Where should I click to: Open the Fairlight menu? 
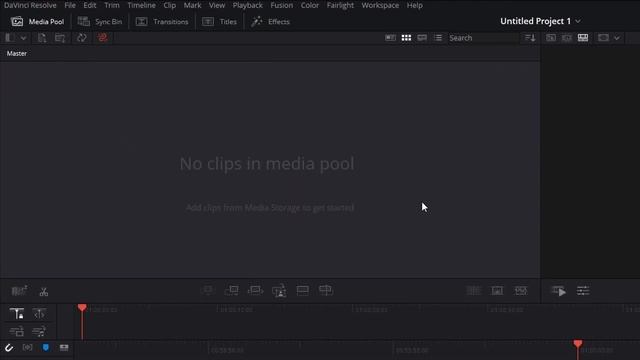click(x=340, y=5)
